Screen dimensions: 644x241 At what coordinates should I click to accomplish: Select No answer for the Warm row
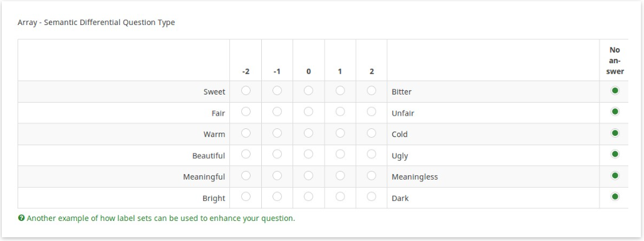tap(615, 133)
